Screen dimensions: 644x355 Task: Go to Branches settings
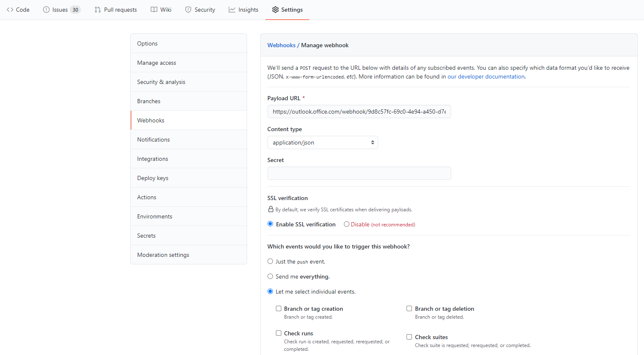(189, 101)
